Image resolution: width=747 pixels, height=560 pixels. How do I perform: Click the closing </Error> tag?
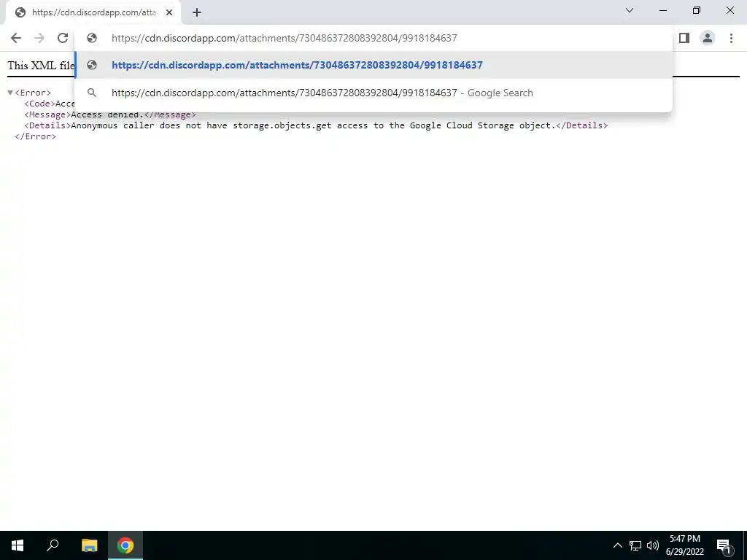35,136
